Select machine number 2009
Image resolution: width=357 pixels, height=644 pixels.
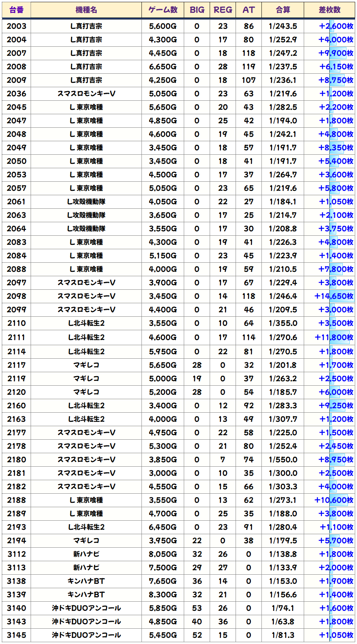point(16,80)
